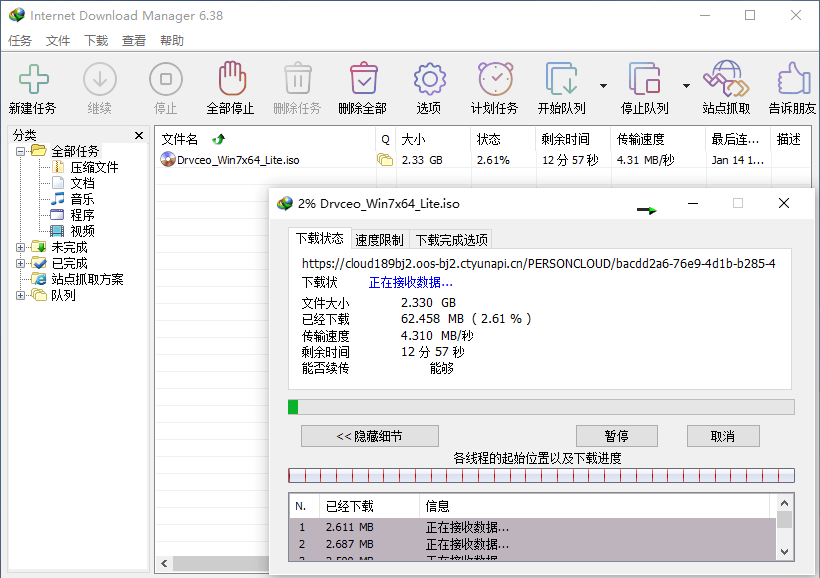
Task: Click the 隐藏细节 button
Action: click(x=370, y=436)
